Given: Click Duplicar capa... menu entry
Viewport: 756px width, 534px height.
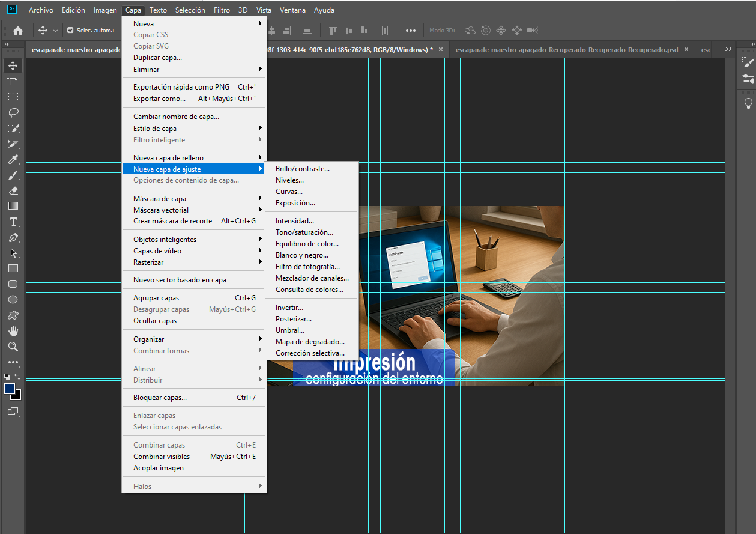Looking at the screenshot, I should pyautogui.click(x=157, y=58).
